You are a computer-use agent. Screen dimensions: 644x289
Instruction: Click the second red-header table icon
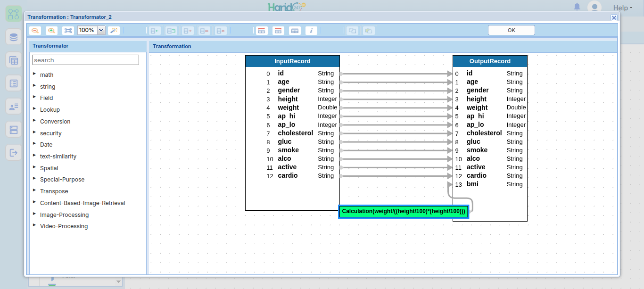click(278, 31)
